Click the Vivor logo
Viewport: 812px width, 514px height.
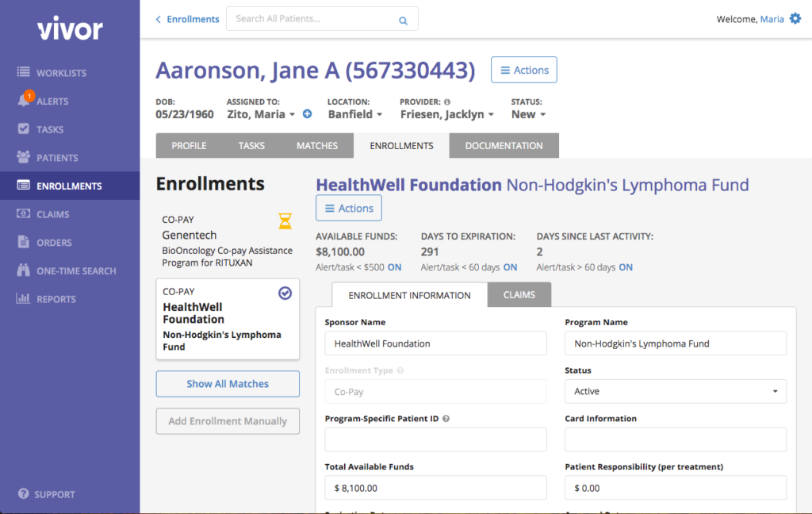70,29
